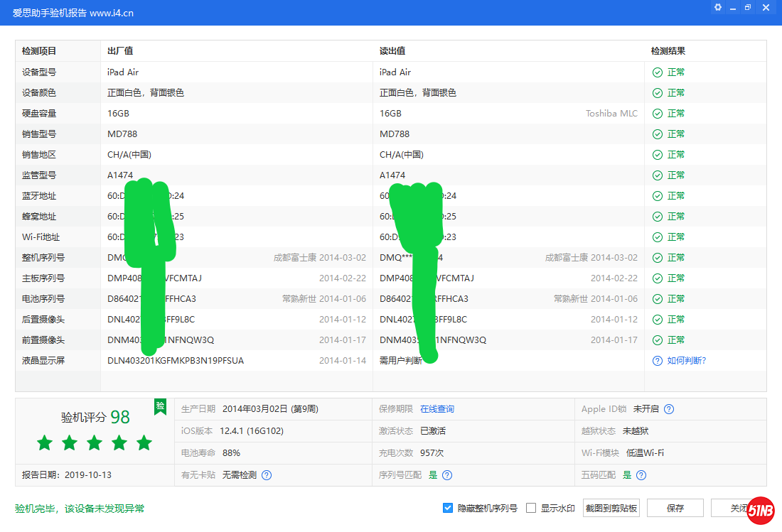Click the 读出值 column header
This screenshot has width=782, height=532.
pos(392,51)
